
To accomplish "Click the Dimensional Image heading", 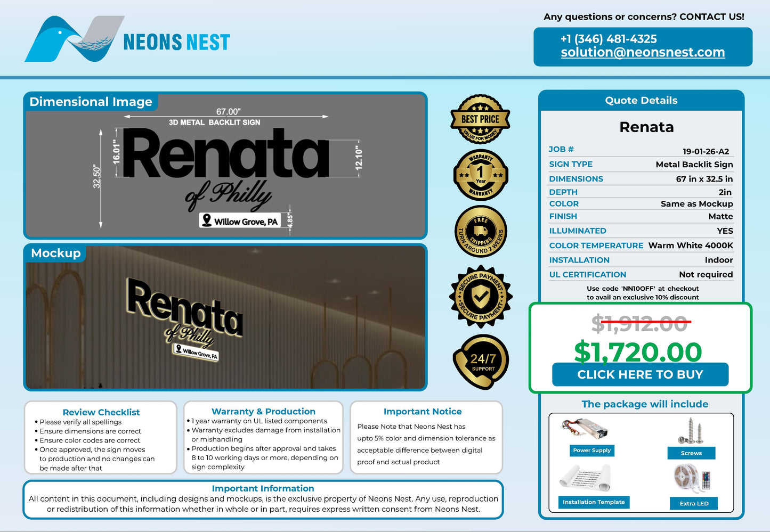I will point(91,102).
